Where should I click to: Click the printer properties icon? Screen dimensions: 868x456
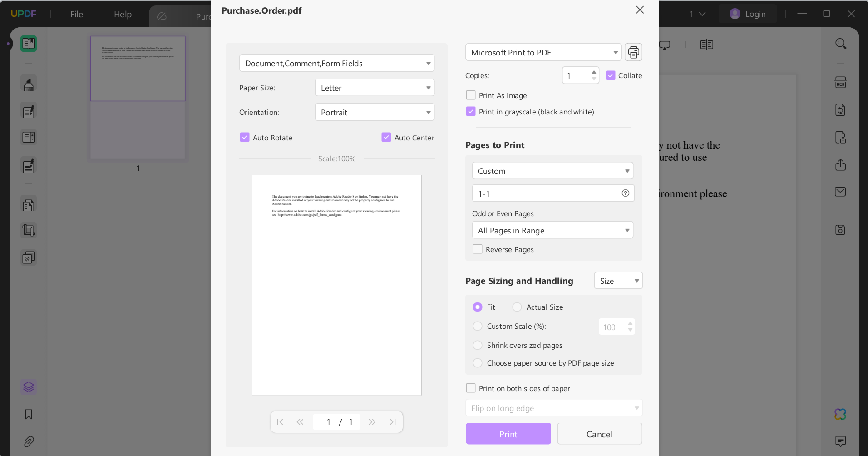[633, 52]
